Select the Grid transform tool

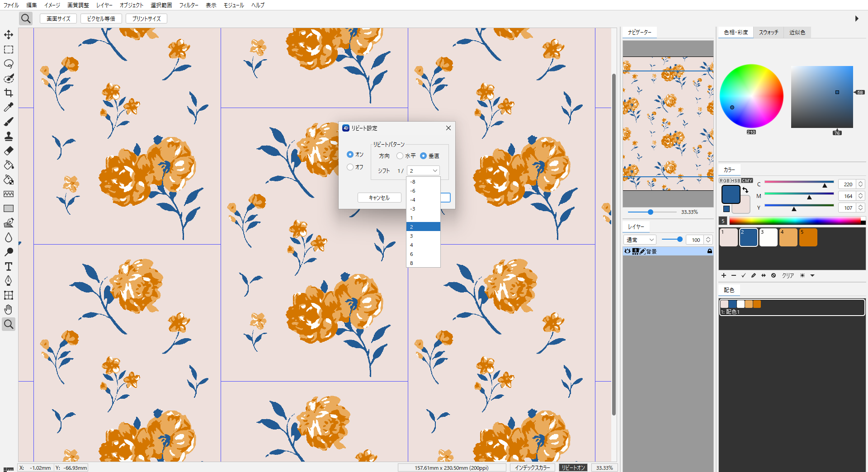tap(9, 295)
